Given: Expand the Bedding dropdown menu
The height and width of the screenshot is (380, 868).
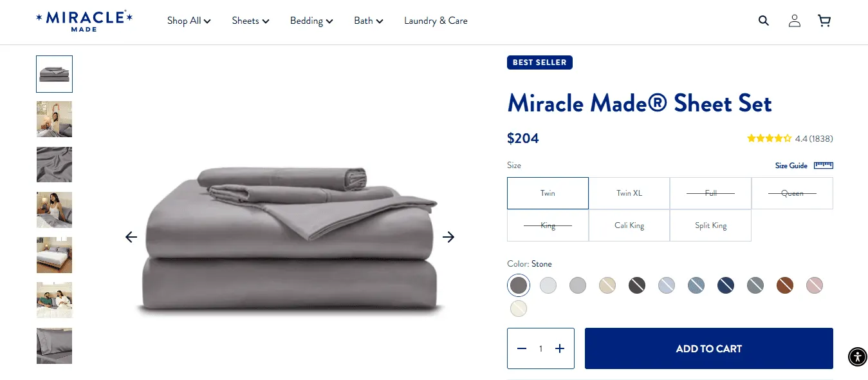Looking at the screenshot, I should [311, 21].
